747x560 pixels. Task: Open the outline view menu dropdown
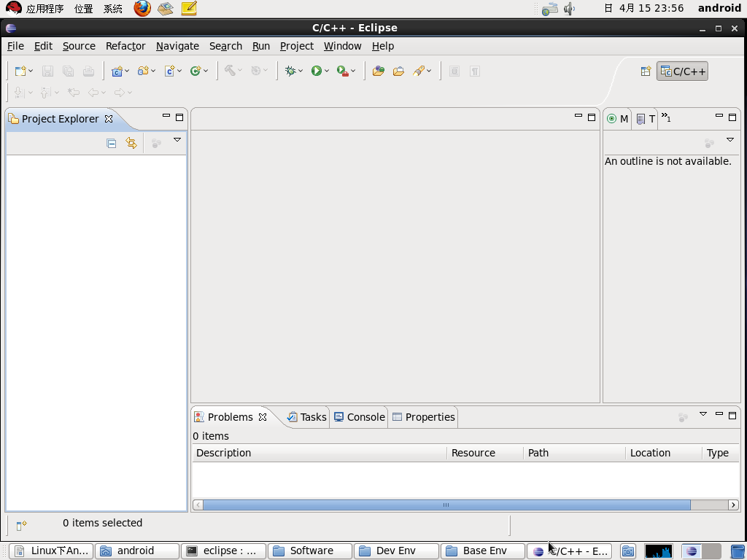pyautogui.click(x=729, y=140)
